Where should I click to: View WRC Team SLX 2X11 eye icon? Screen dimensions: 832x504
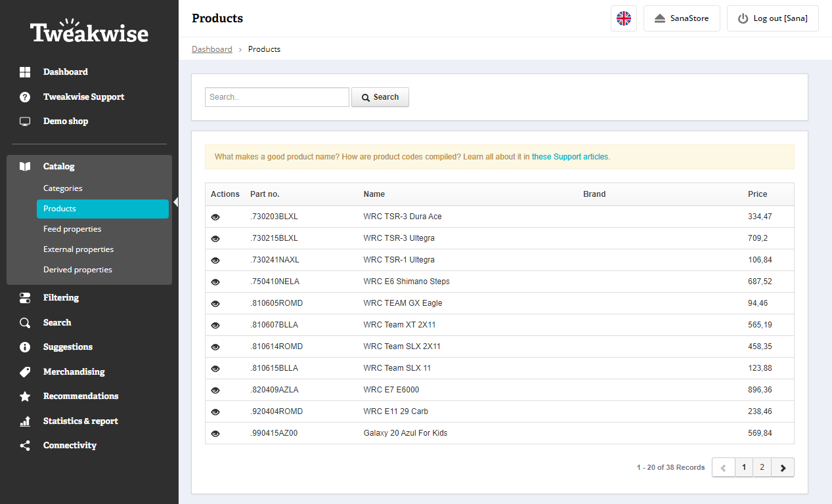coord(215,346)
